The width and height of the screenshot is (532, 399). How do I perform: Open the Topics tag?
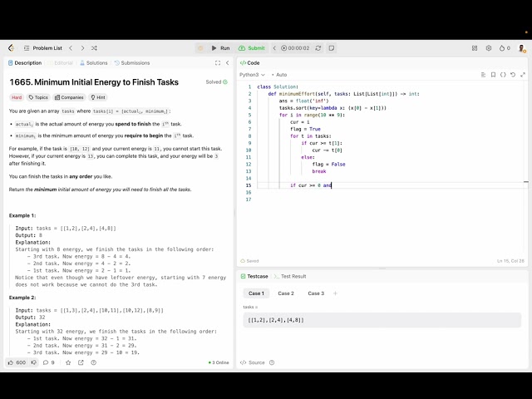(x=38, y=97)
